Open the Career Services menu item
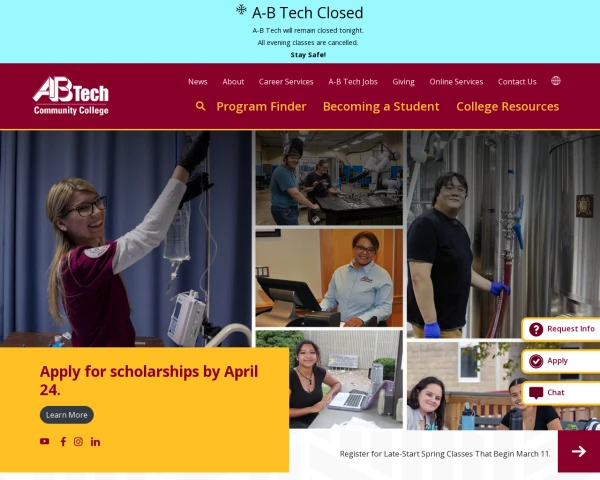This screenshot has height=480, width=600. pos(286,82)
